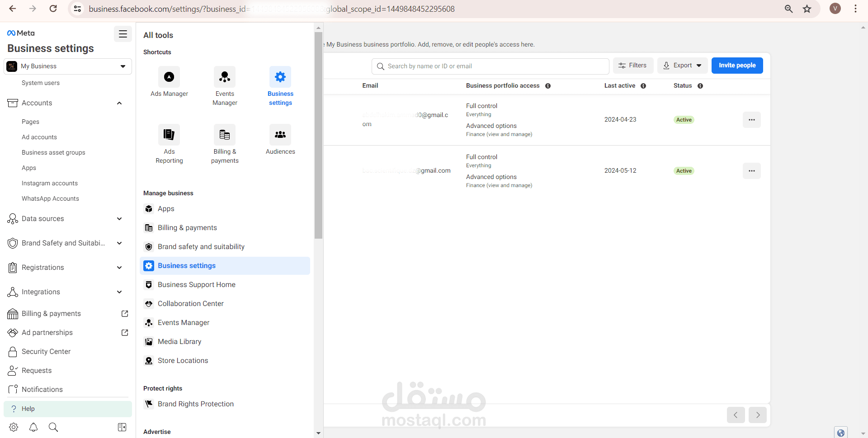
Task: Open the Ads Manager shortcut icon
Action: click(x=169, y=77)
